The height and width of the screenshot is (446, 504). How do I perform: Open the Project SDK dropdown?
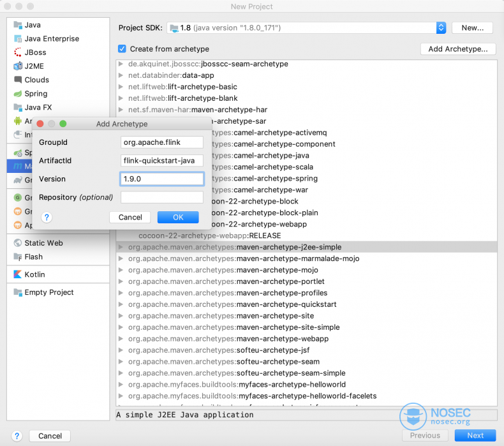(x=441, y=27)
